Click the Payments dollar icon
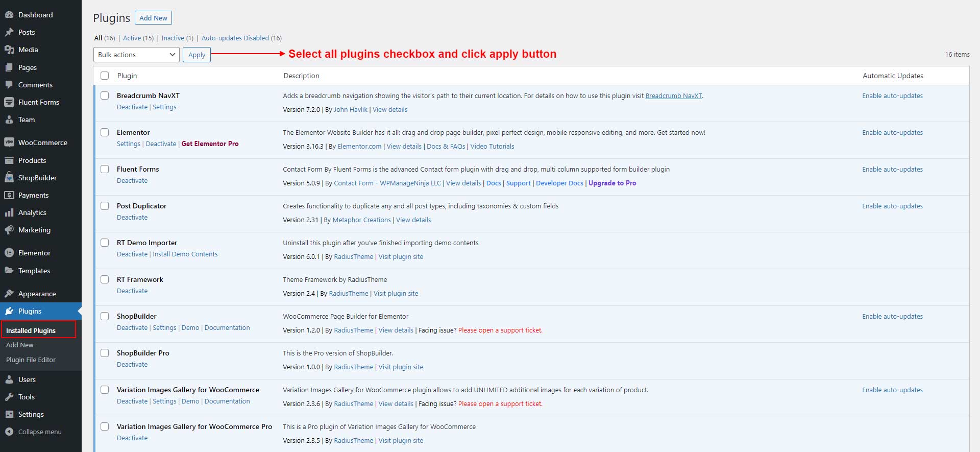Screen dimensions: 980x452 pyautogui.click(x=9, y=195)
